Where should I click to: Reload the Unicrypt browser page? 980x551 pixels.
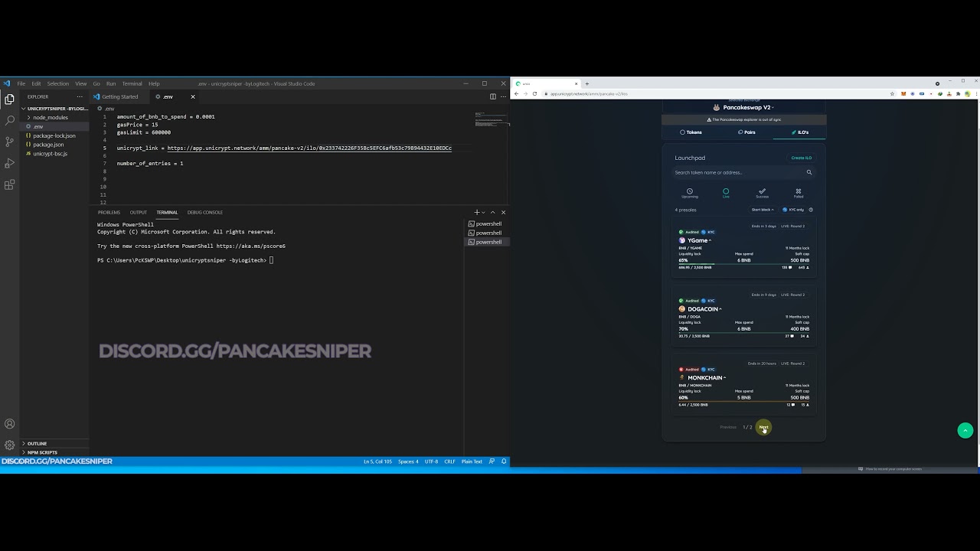pyautogui.click(x=534, y=93)
